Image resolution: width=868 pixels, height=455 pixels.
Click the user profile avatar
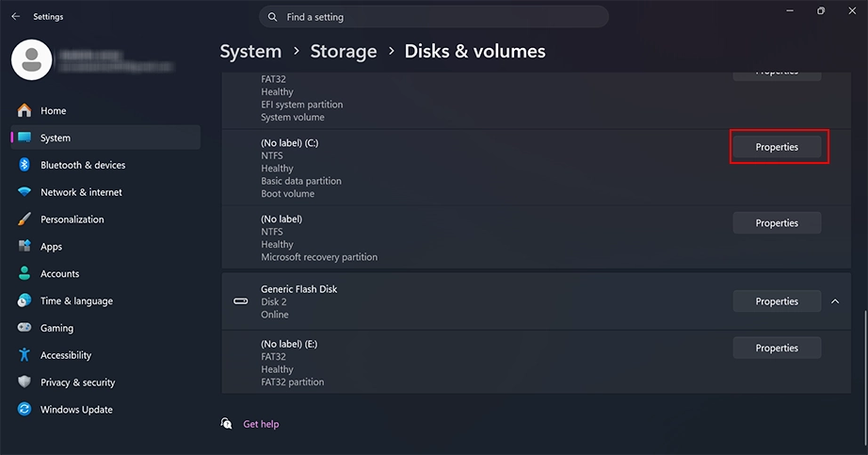[x=32, y=59]
